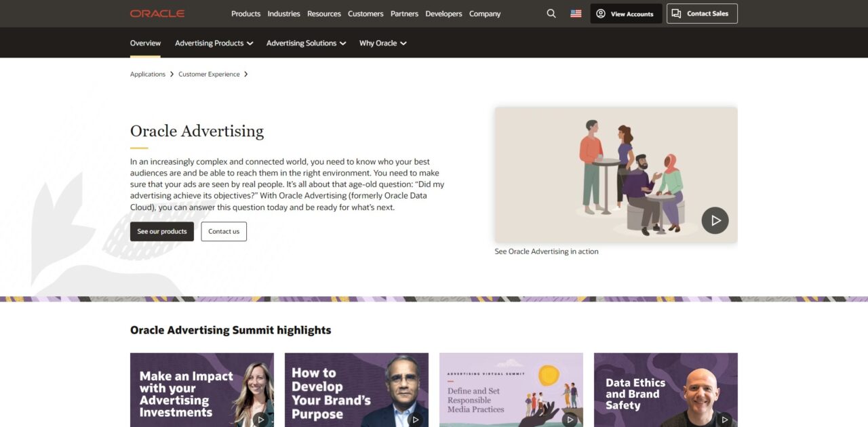Go to the Applications breadcrumb

[148, 74]
